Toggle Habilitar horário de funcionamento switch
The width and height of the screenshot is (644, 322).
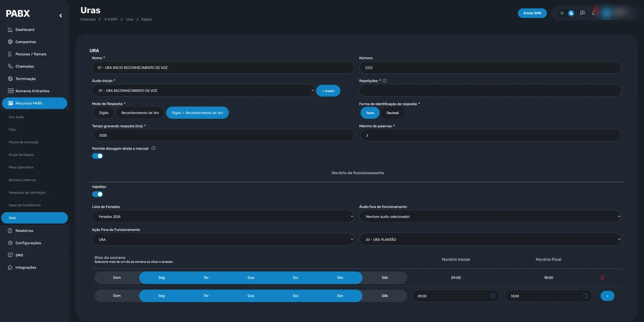coord(98,194)
